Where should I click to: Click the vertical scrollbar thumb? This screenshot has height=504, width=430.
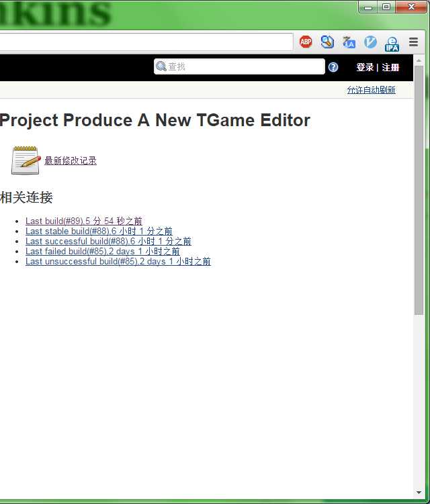click(419, 190)
